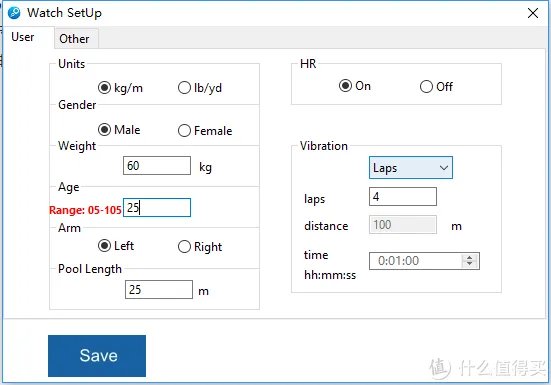The height and width of the screenshot is (385, 551).
Task: Click the Weight input field
Action: tap(157, 165)
